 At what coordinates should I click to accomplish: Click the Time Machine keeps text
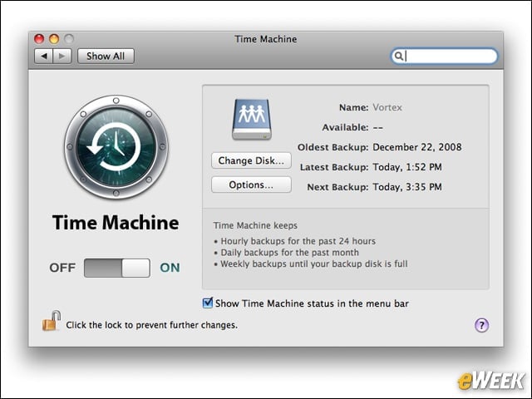[x=255, y=225]
